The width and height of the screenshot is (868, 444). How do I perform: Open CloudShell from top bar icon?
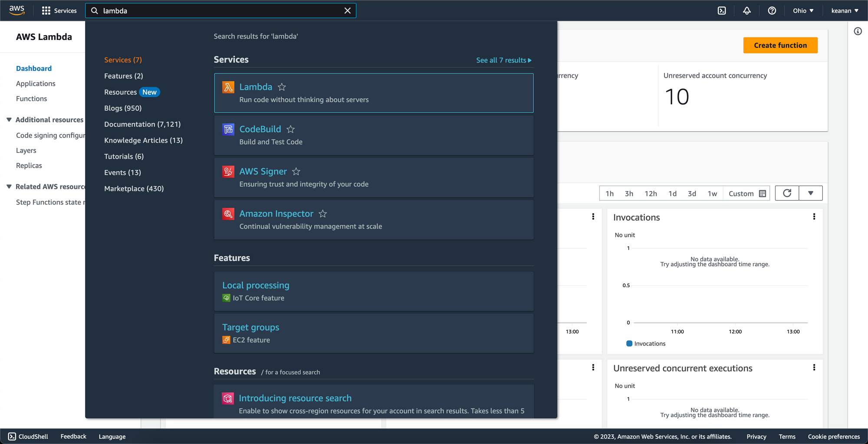click(722, 11)
